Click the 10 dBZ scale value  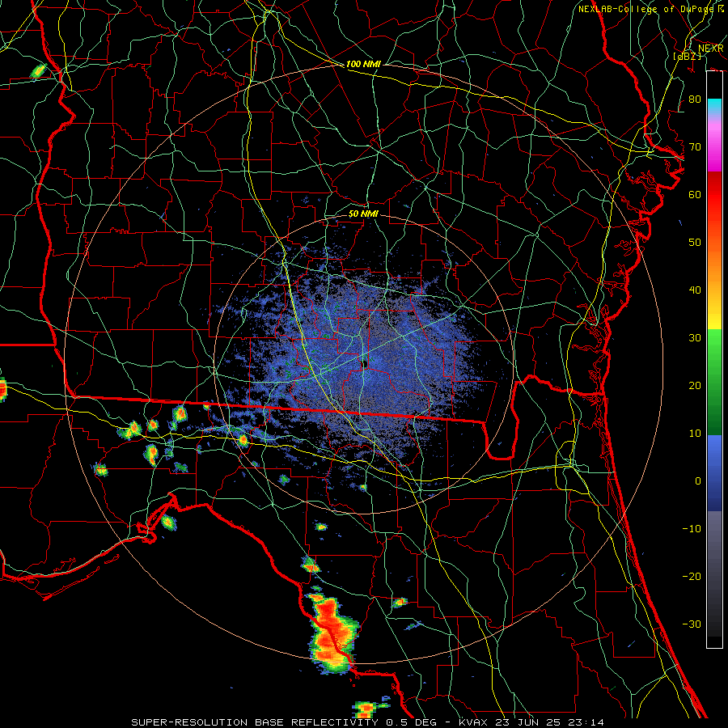695,434
